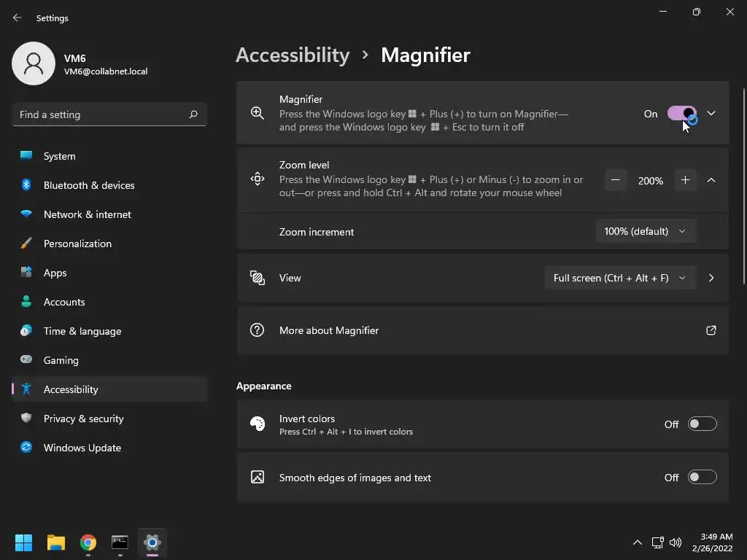The width and height of the screenshot is (747, 560).
Task: Click the Accessibility breadcrumb link
Action: coord(293,55)
